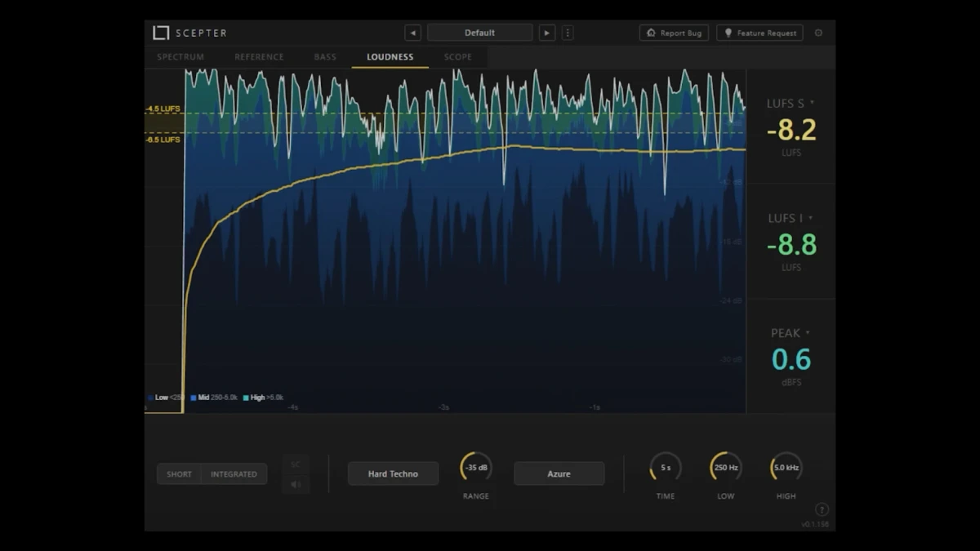Switch to the Spectrum tab

(180, 57)
